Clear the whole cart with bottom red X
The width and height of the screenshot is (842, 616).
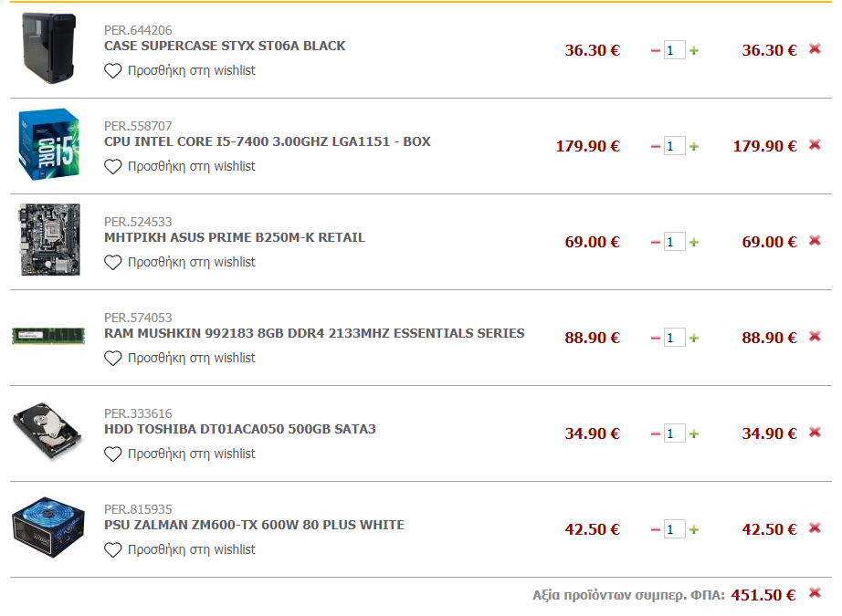coord(815,593)
